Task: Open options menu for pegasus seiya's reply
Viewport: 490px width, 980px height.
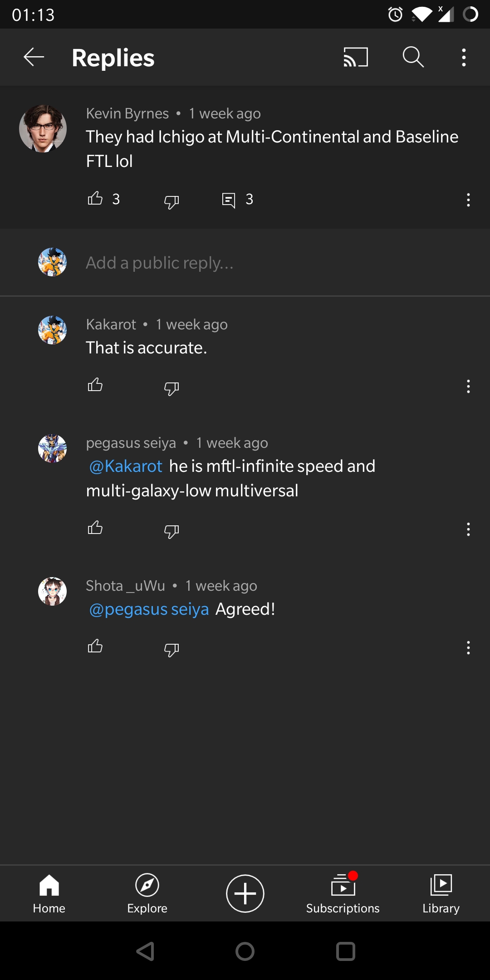Action: (468, 529)
